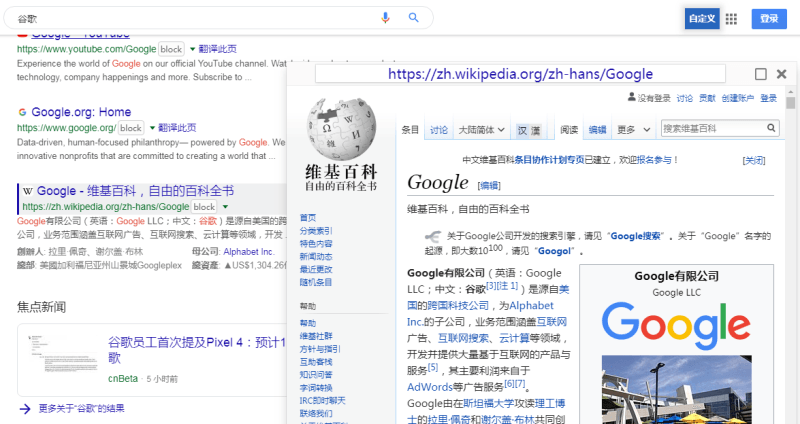Click Googol link in hatnote
Viewport: 800px width, 424px height.
click(554, 251)
